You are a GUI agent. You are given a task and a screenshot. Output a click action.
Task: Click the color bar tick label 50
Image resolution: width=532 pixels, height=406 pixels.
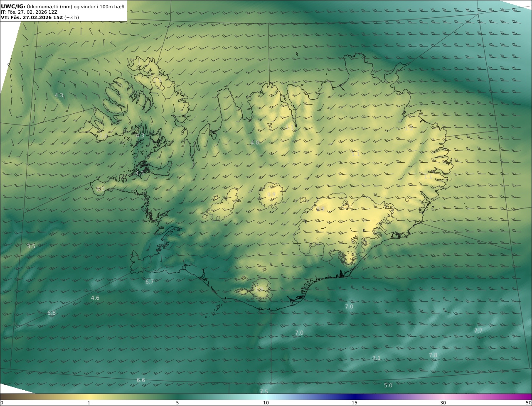(529, 403)
